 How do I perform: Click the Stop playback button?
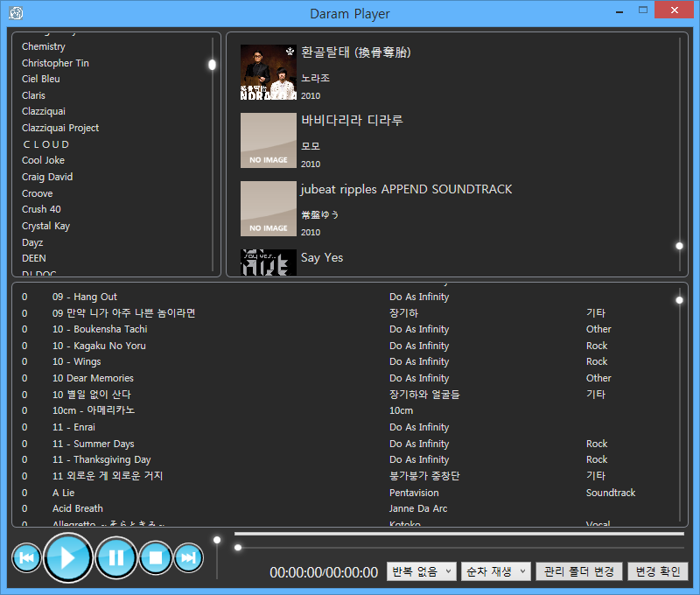point(156,557)
